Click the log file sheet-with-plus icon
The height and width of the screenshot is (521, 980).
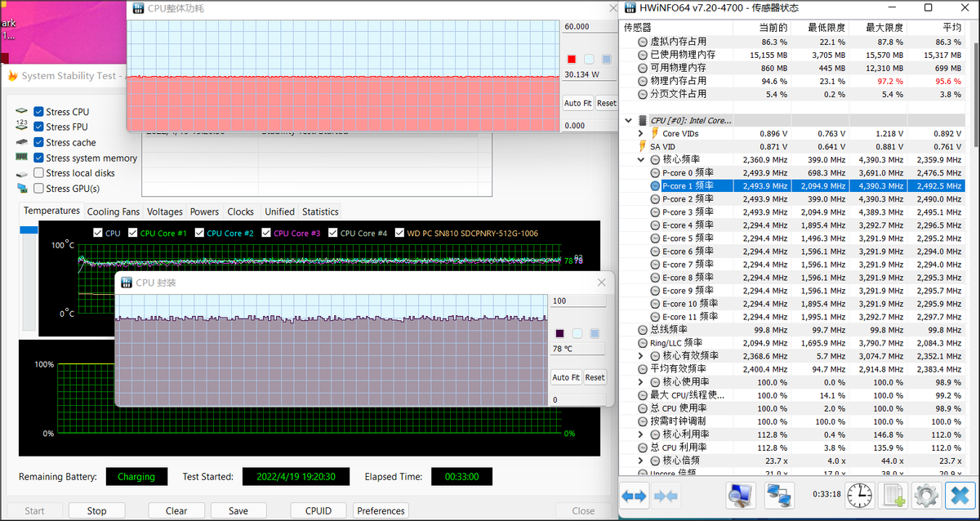pos(893,495)
